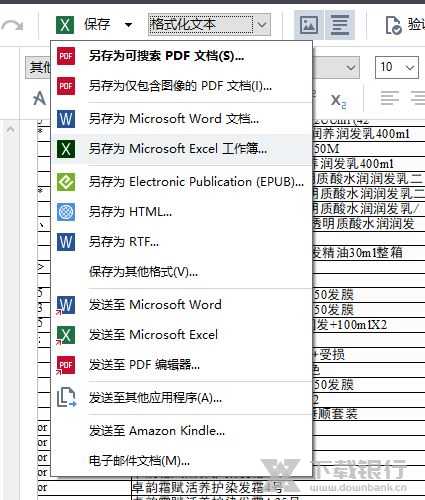This screenshot has width=425, height=500.
Task: Click table cell 顺套装
Action: point(335,414)
